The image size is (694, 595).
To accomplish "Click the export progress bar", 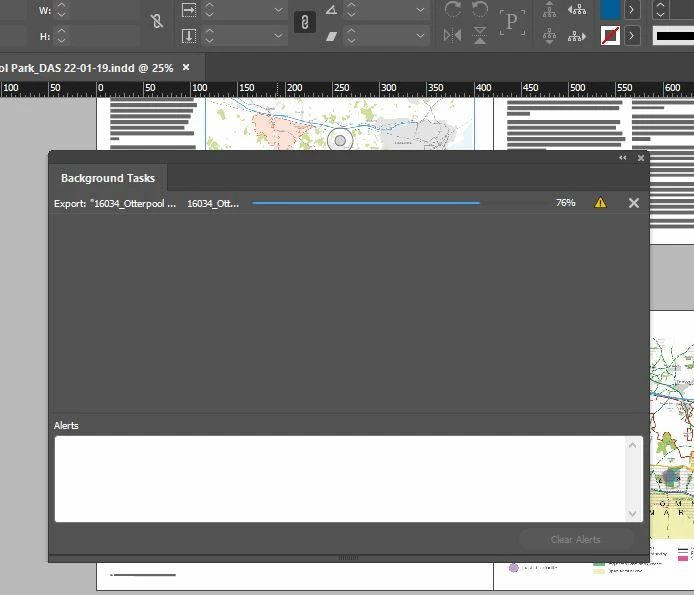I will point(400,203).
